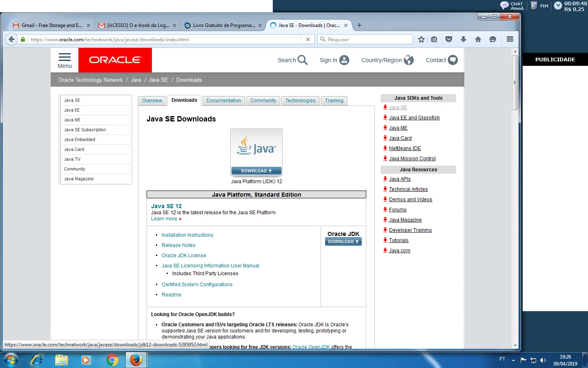Viewport: 588px width, 368px height.
Task: Open the Readme link
Action: [171, 295]
